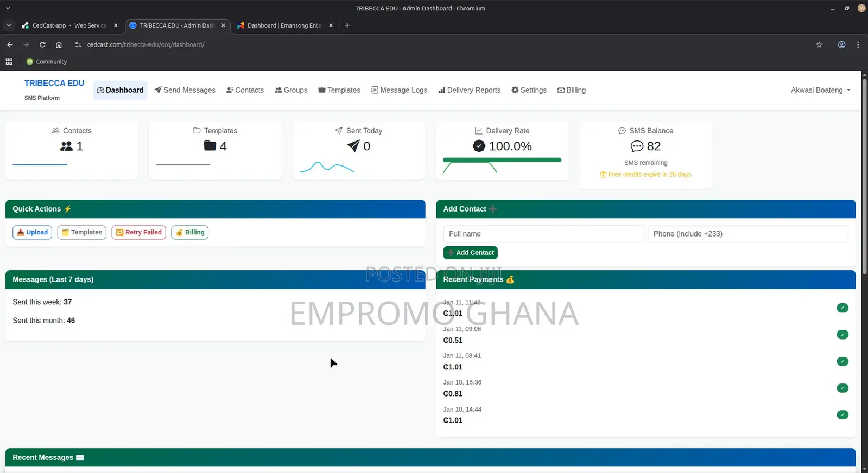868x473 pixels.
Task: Click the page vertical scrollbar
Action: (x=865, y=176)
